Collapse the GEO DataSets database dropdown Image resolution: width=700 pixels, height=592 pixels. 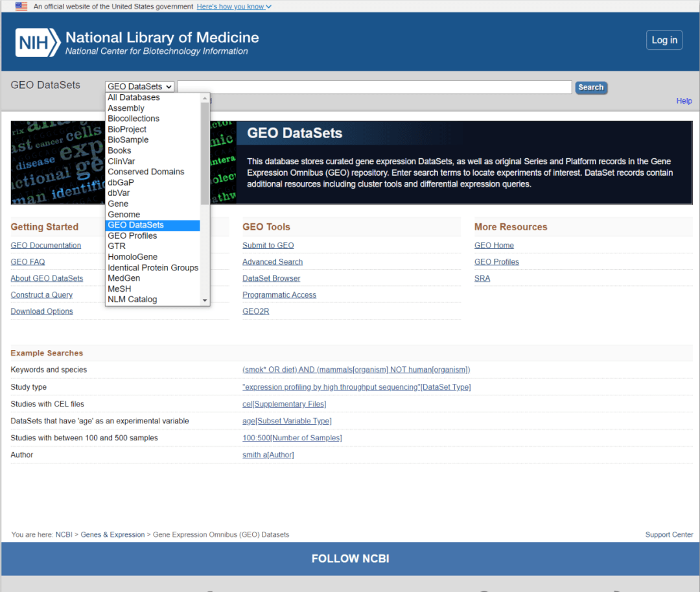[x=140, y=87]
